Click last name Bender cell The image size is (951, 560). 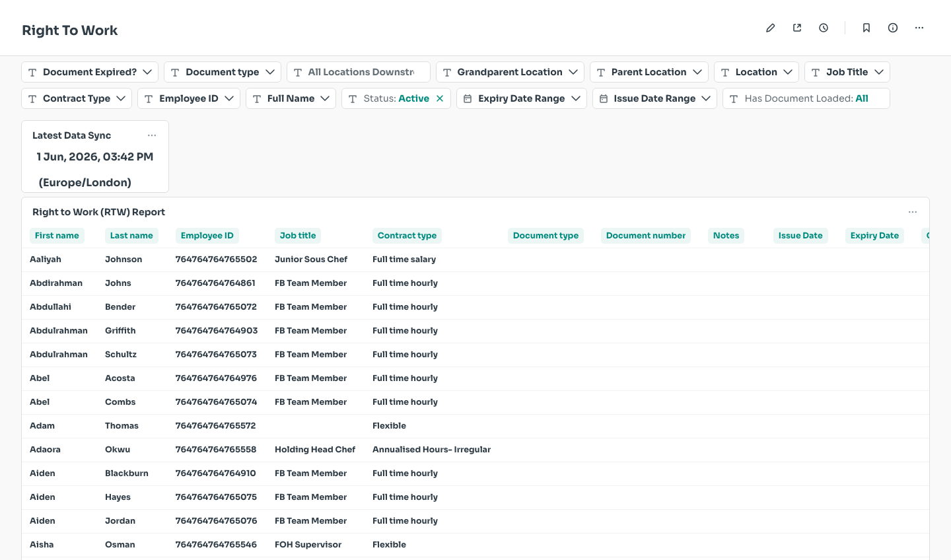tap(120, 307)
